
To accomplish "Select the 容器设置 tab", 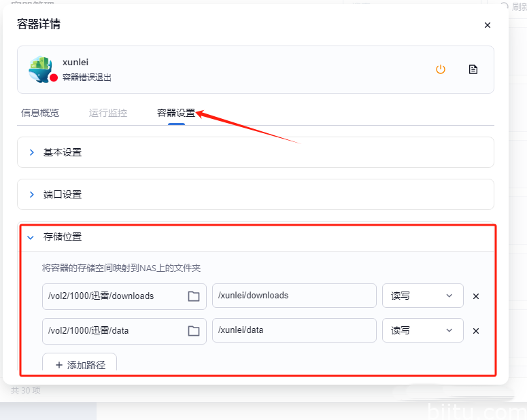I will (x=175, y=113).
